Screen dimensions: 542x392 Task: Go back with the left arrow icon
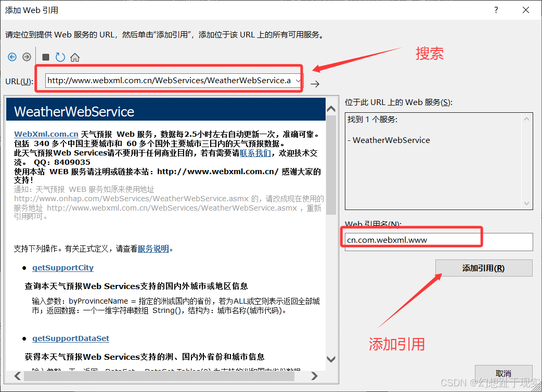point(12,57)
